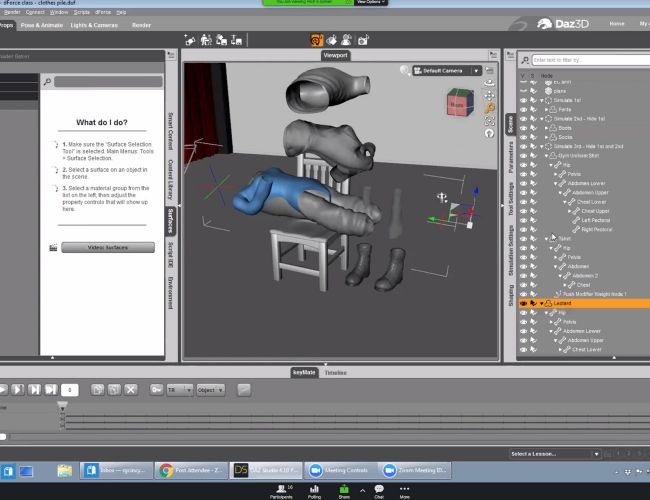Click the filter search magnifier icon
This screenshot has width=650, height=500.
[524, 60]
